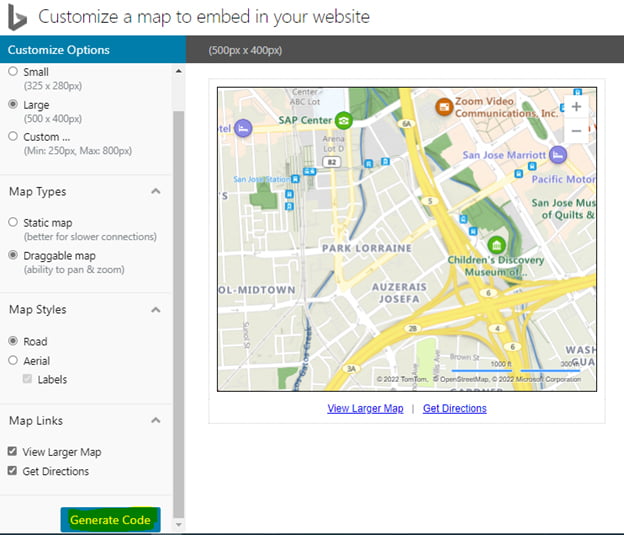The height and width of the screenshot is (535, 624).
Task: Collapse the Map Links section
Action: (x=156, y=420)
